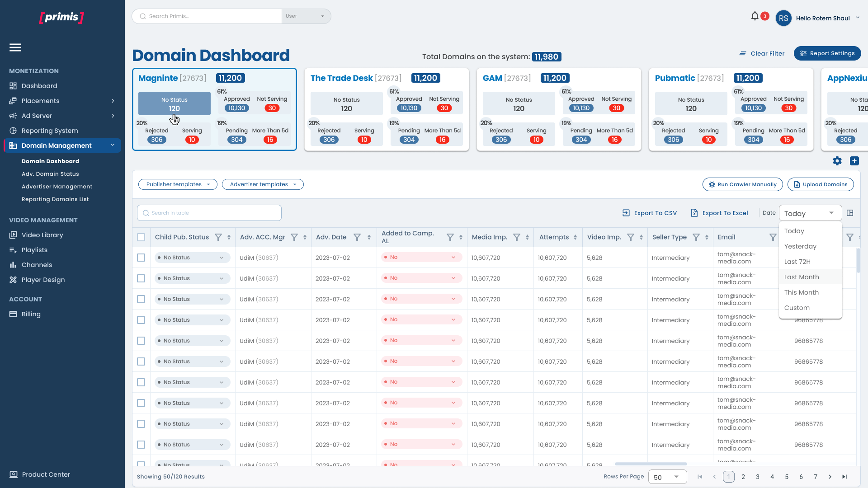This screenshot has height=488, width=868.
Task: Check the fourth table row checkbox
Action: 141,320
